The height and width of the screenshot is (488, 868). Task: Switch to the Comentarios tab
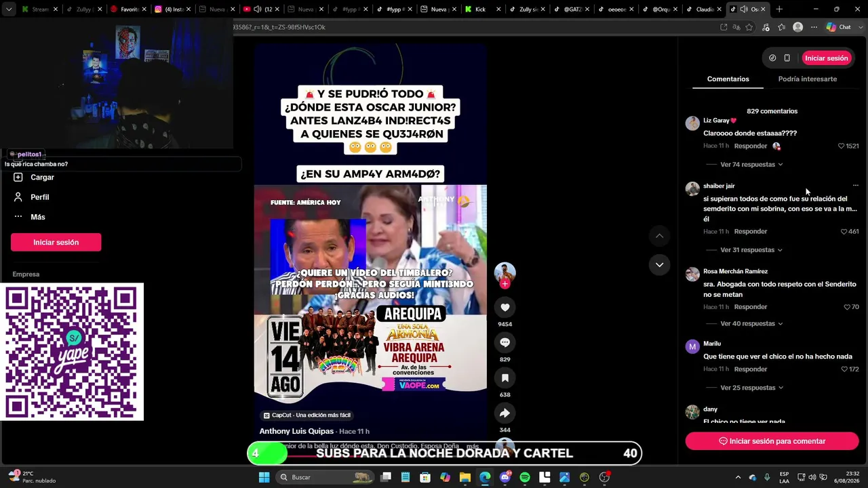click(x=728, y=79)
